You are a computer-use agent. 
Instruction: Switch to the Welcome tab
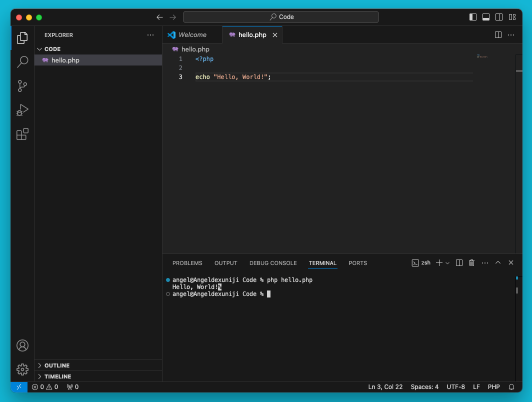(x=192, y=35)
